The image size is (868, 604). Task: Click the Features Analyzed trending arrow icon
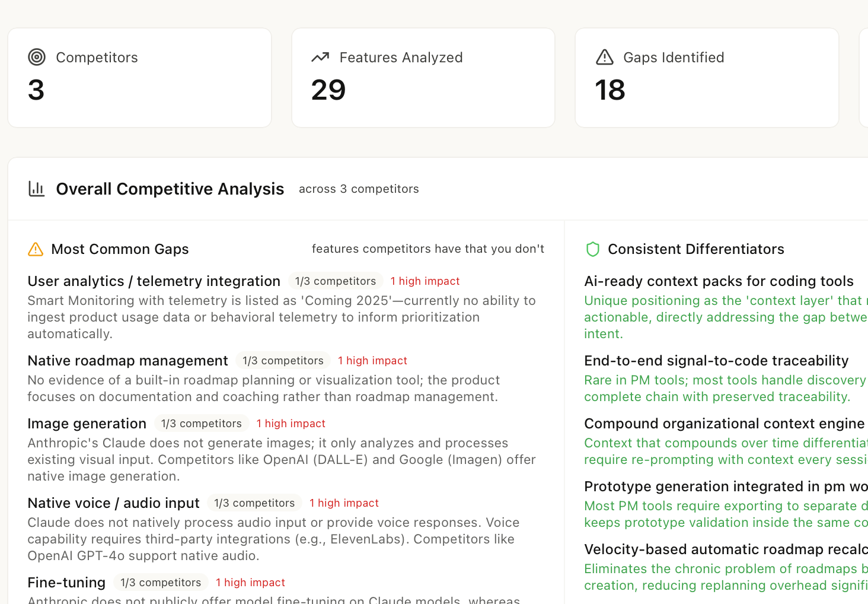[x=320, y=57]
